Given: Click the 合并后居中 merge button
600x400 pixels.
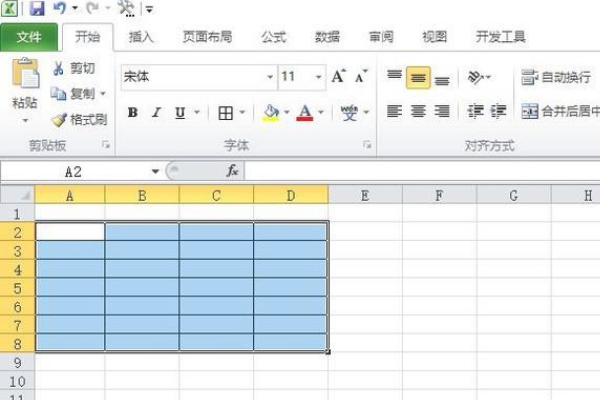Looking at the screenshot, I should (560, 111).
